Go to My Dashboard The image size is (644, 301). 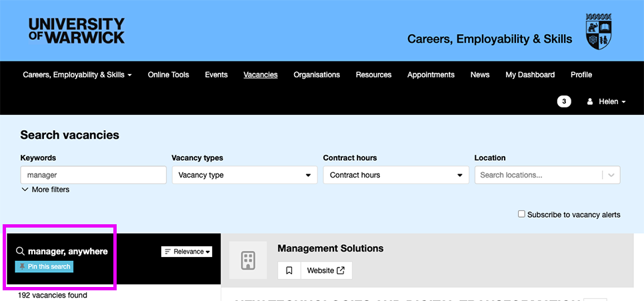530,75
